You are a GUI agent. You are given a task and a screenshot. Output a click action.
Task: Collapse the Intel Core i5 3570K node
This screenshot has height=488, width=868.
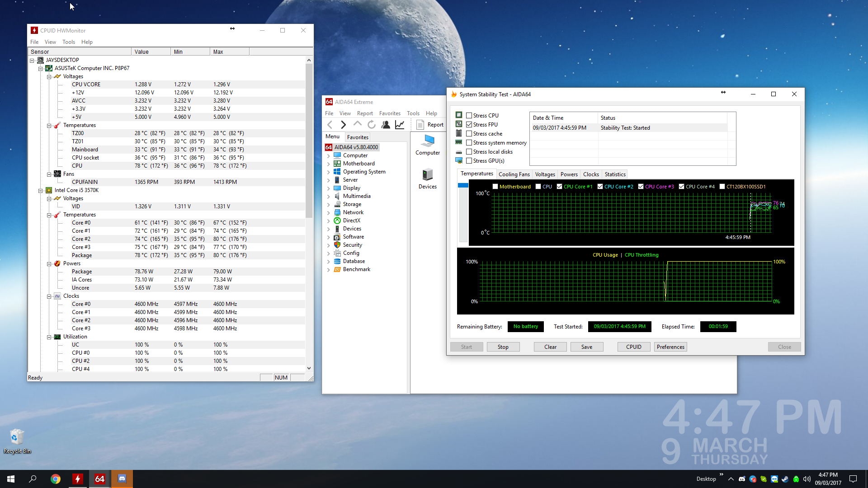point(40,190)
